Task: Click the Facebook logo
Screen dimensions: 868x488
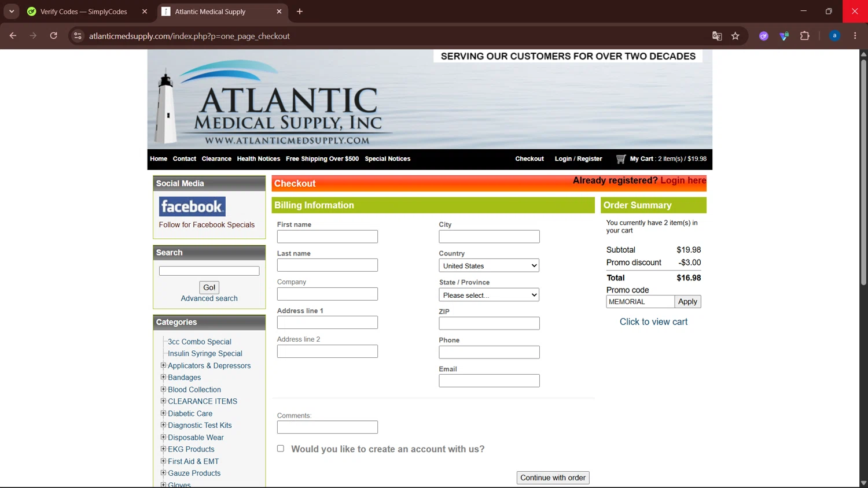Action: [x=192, y=206]
